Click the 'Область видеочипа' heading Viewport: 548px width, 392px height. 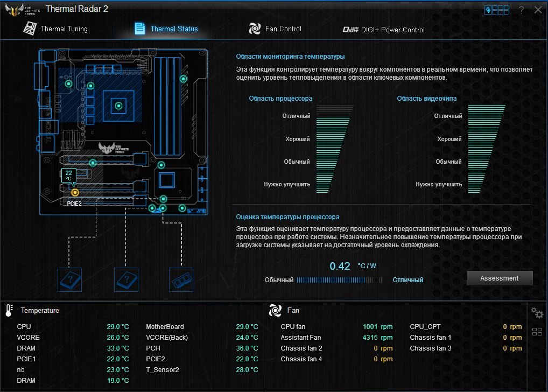[427, 98]
